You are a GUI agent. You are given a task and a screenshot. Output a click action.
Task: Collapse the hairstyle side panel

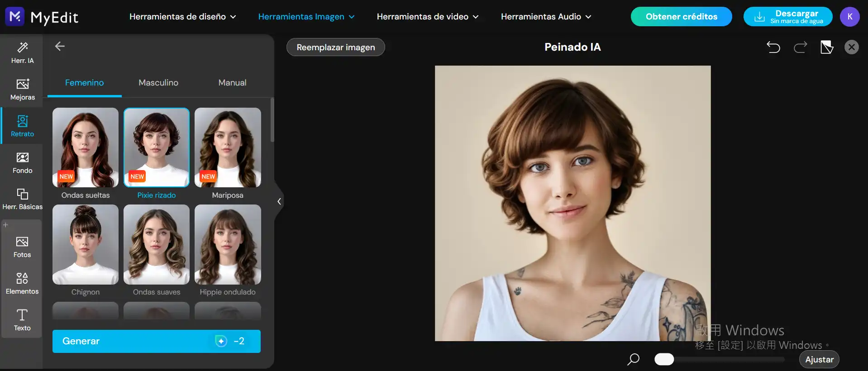(x=279, y=201)
